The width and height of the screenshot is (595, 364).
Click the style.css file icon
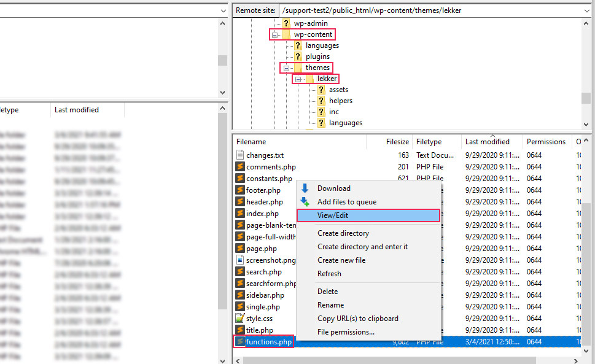(x=240, y=319)
